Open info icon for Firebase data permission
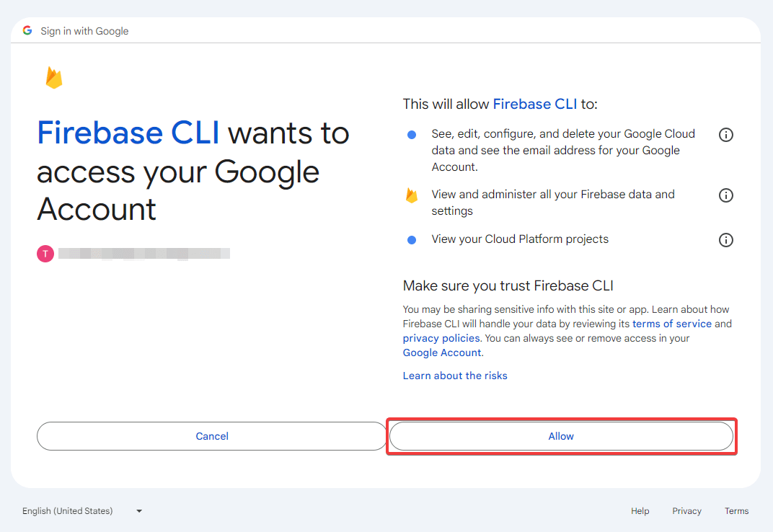773x532 pixels. click(725, 195)
